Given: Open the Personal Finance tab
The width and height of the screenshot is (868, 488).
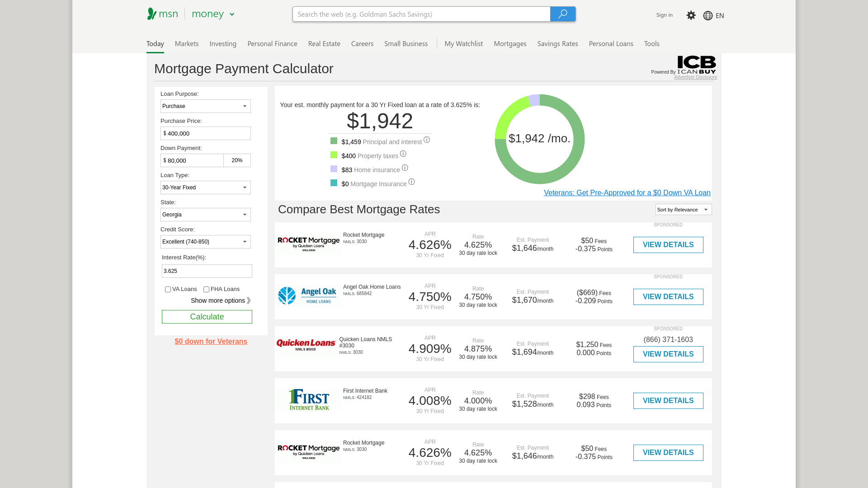Looking at the screenshot, I should pos(272,44).
